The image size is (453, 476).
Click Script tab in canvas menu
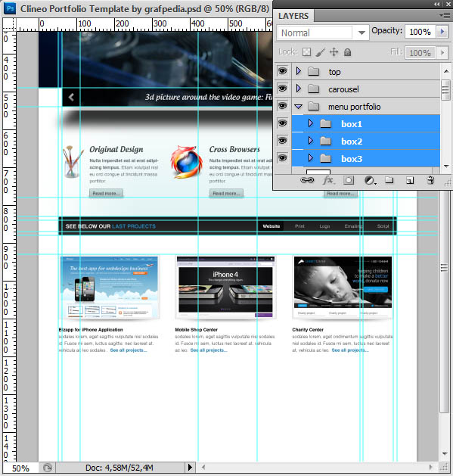[x=383, y=226]
